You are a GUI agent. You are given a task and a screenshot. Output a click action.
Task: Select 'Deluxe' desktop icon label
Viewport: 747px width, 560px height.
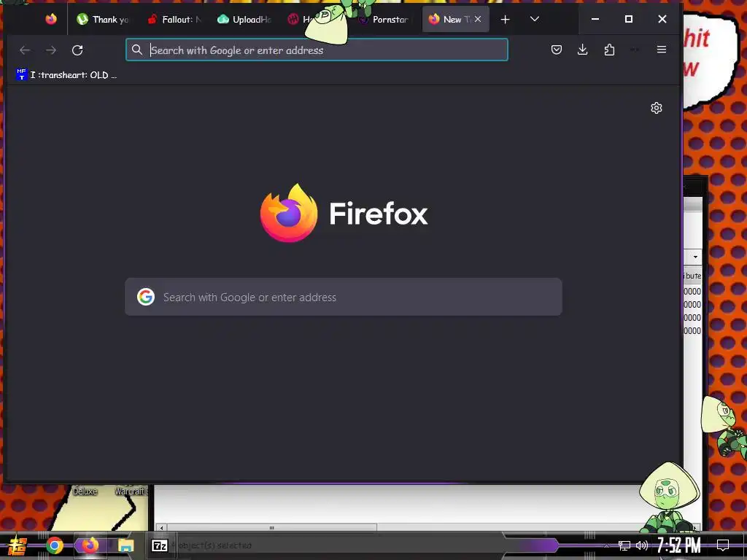[x=85, y=491]
